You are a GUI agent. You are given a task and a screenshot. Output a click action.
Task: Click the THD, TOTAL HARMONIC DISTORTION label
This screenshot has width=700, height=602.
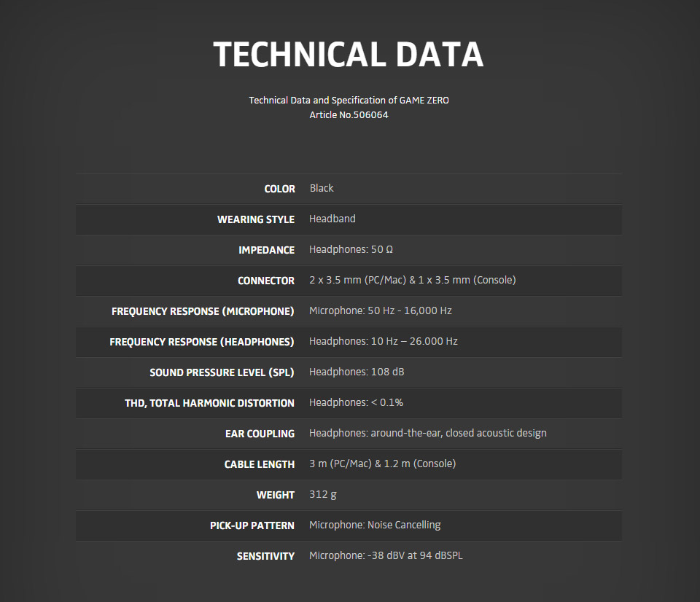click(x=209, y=403)
